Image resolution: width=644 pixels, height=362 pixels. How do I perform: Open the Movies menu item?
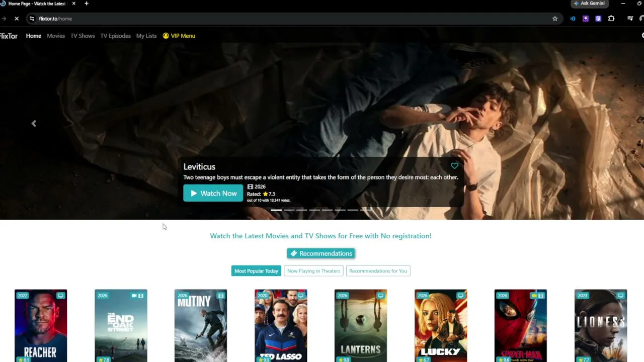pos(56,36)
